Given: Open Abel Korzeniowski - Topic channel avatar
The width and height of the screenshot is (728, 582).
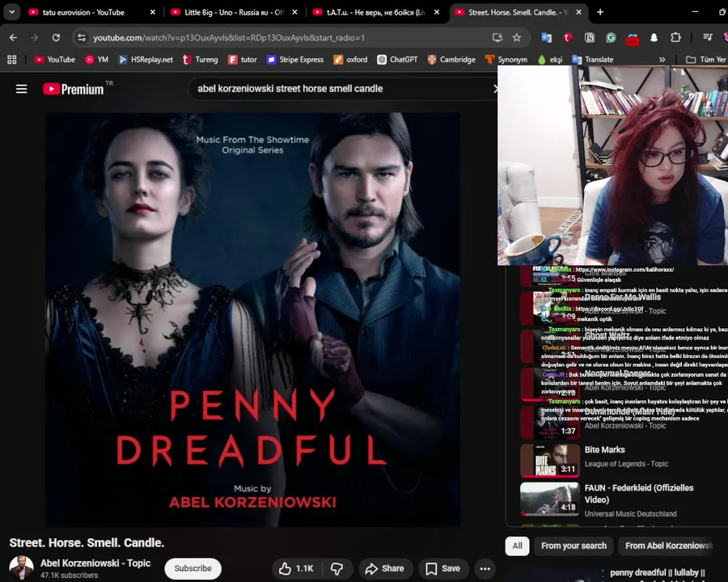Looking at the screenshot, I should click(21, 568).
